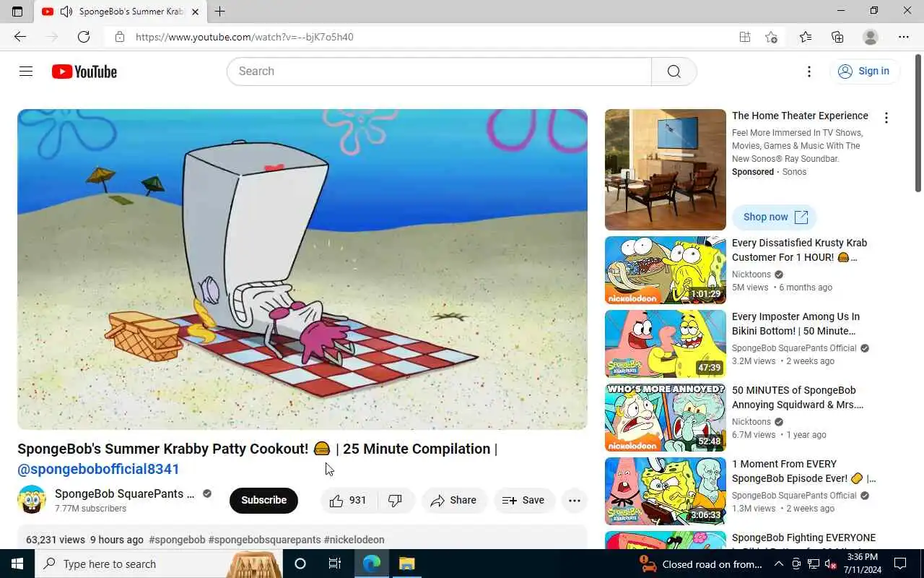The width and height of the screenshot is (924, 578).
Task: Open the YouTube hamburger guide menu
Action: tap(26, 71)
